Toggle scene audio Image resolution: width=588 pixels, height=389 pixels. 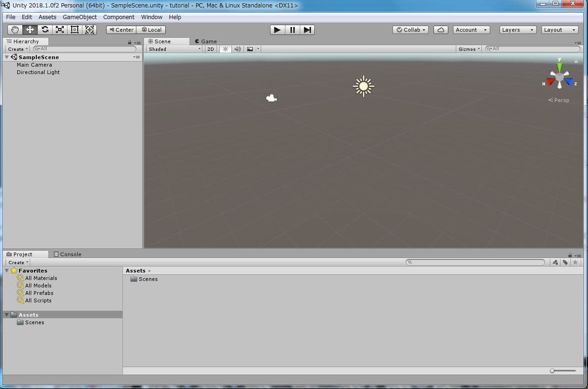pos(237,49)
